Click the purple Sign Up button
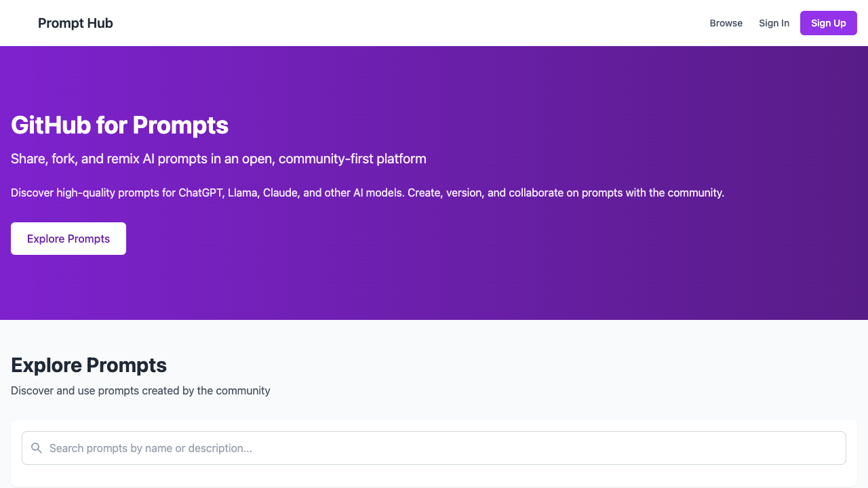Image resolution: width=868 pixels, height=488 pixels. pos(829,23)
